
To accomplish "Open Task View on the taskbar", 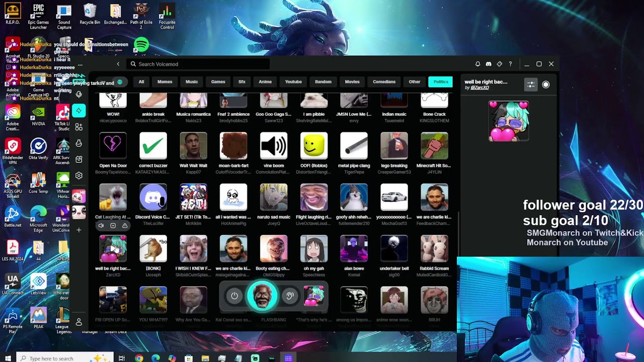I will [x=122, y=358].
